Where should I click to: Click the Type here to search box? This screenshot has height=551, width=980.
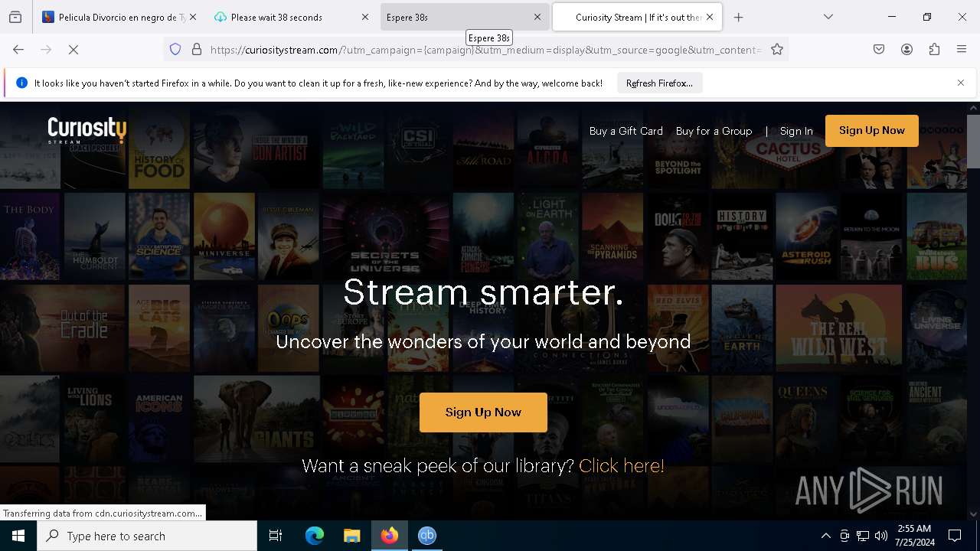(x=147, y=536)
